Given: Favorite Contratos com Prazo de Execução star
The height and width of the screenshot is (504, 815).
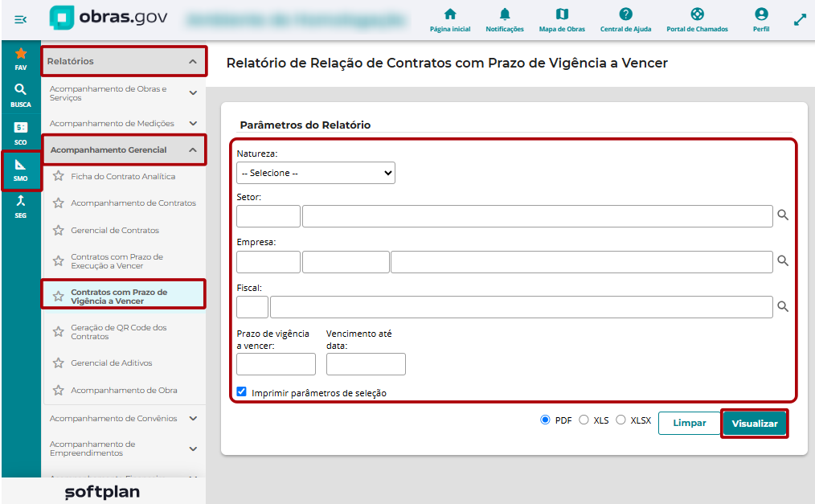Looking at the screenshot, I should pos(58,260).
